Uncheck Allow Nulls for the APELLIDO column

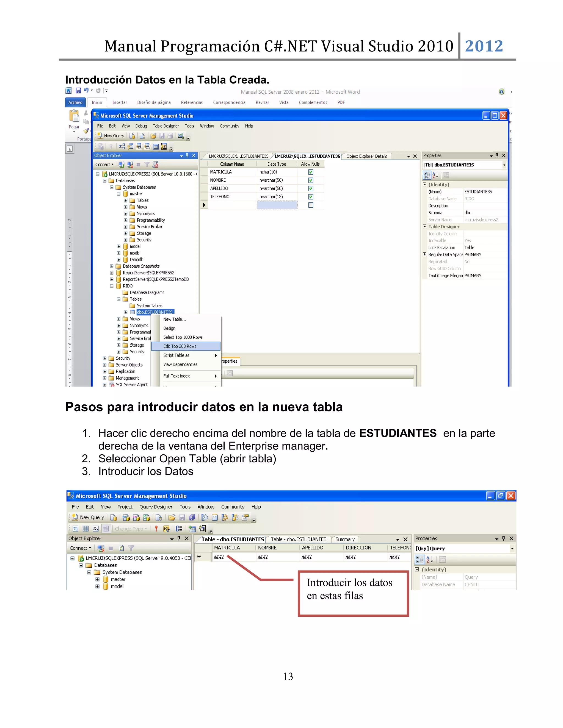tap(311, 189)
